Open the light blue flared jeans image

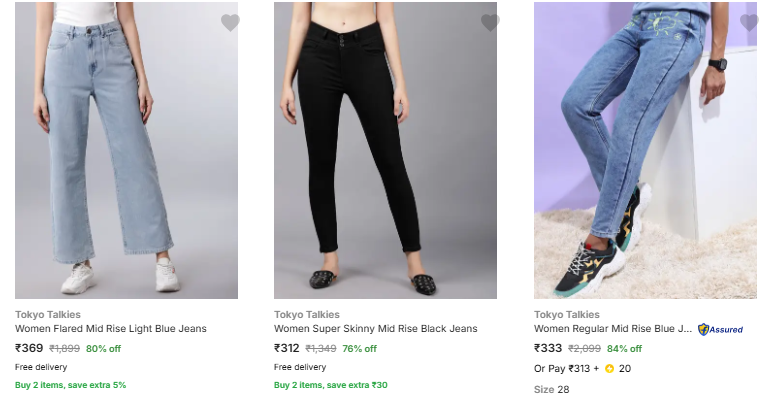pos(126,150)
